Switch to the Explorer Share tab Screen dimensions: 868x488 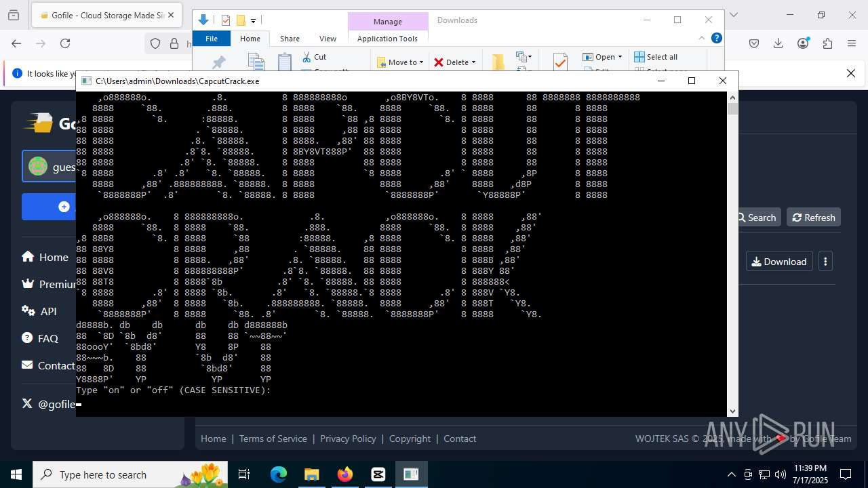290,39
